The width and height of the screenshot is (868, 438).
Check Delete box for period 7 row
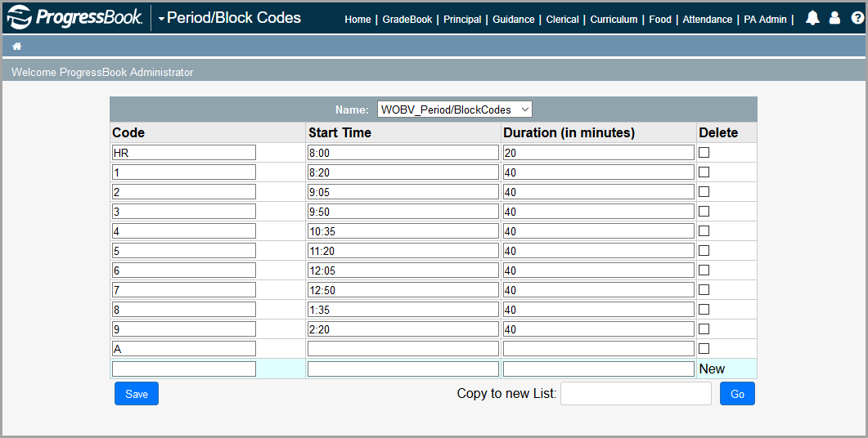pyautogui.click(x=704, y=290)
